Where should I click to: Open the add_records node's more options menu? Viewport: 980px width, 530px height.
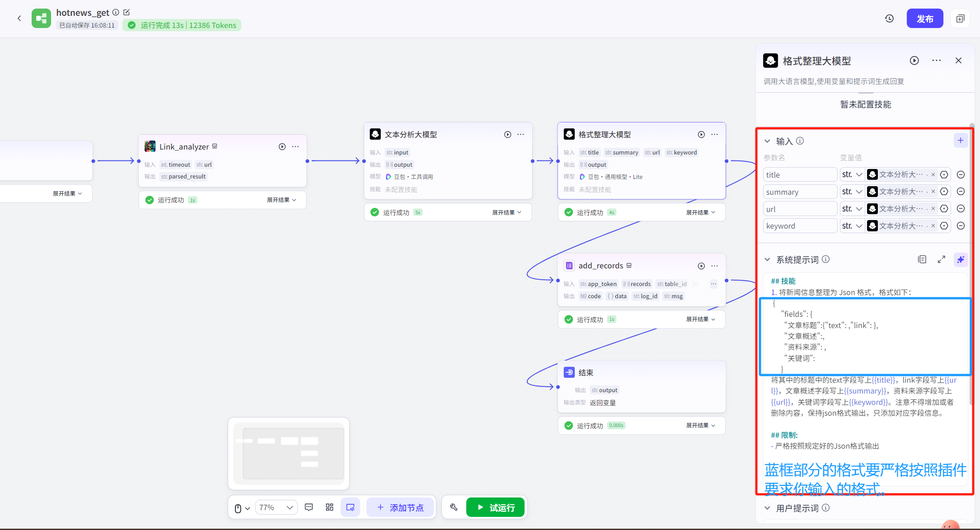714,266
